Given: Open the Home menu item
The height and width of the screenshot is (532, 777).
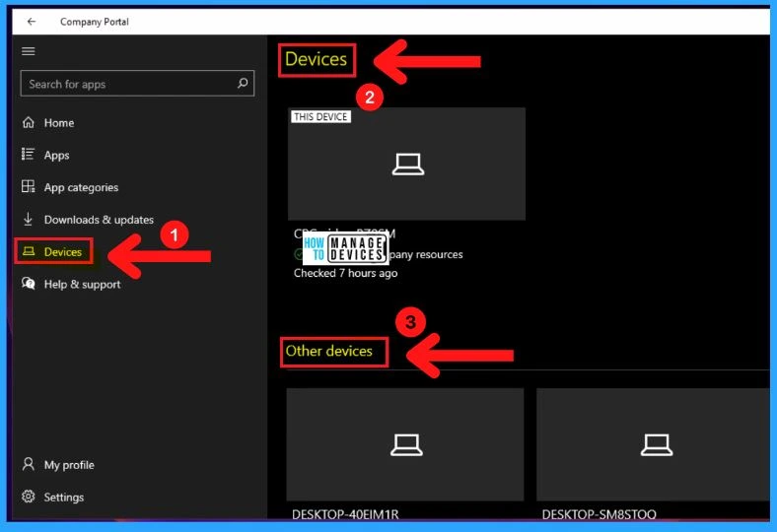Looking at the screenshot, I should (59, 123).
